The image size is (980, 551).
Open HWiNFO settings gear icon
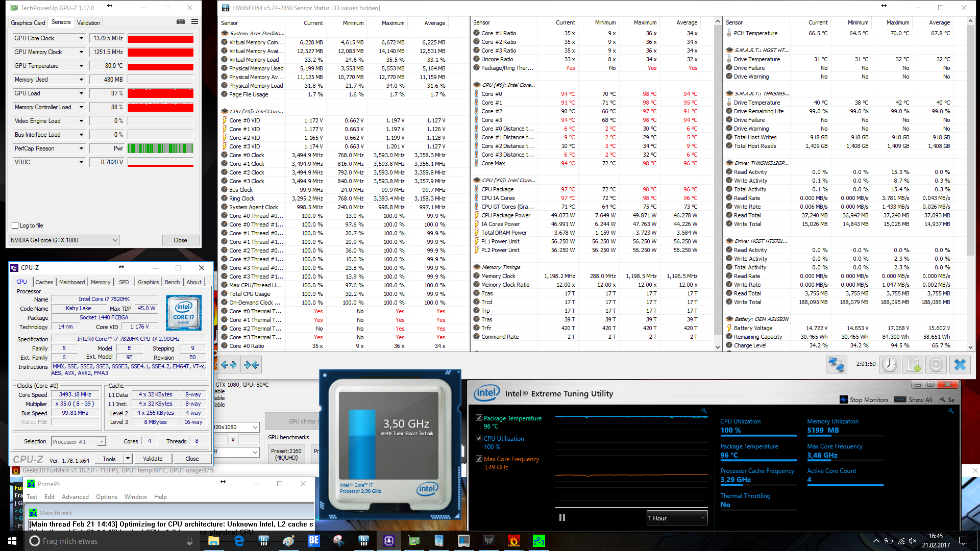pyautogui.click(x=936, y=364)
